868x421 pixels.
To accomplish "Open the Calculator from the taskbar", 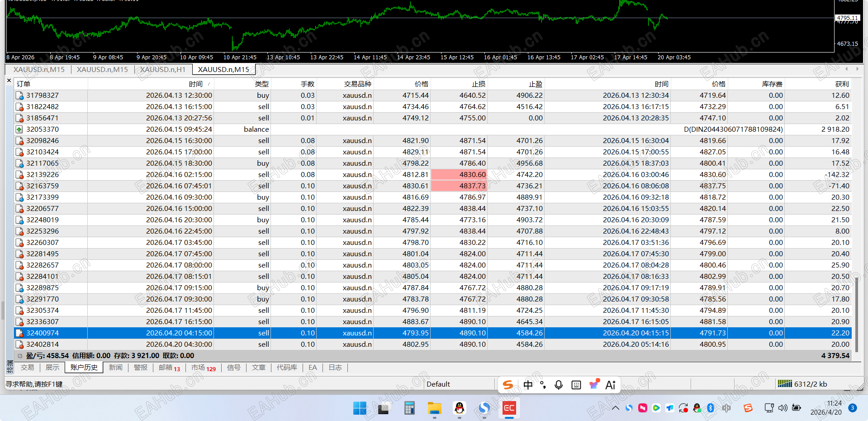I will click(x=409, y=408).
